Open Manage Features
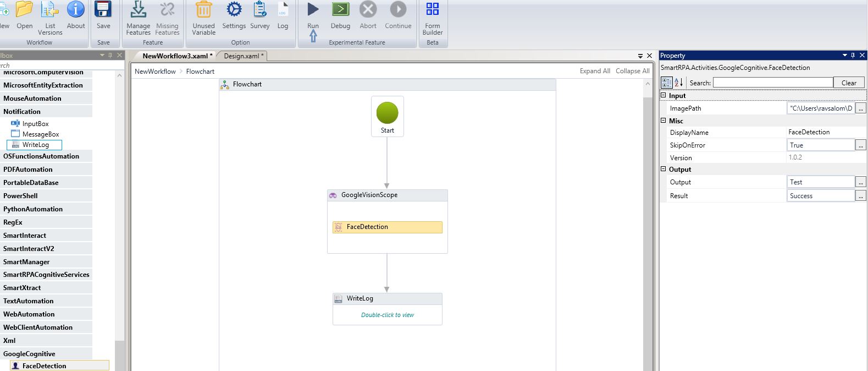The image size is (868, 371). (138, 10)
